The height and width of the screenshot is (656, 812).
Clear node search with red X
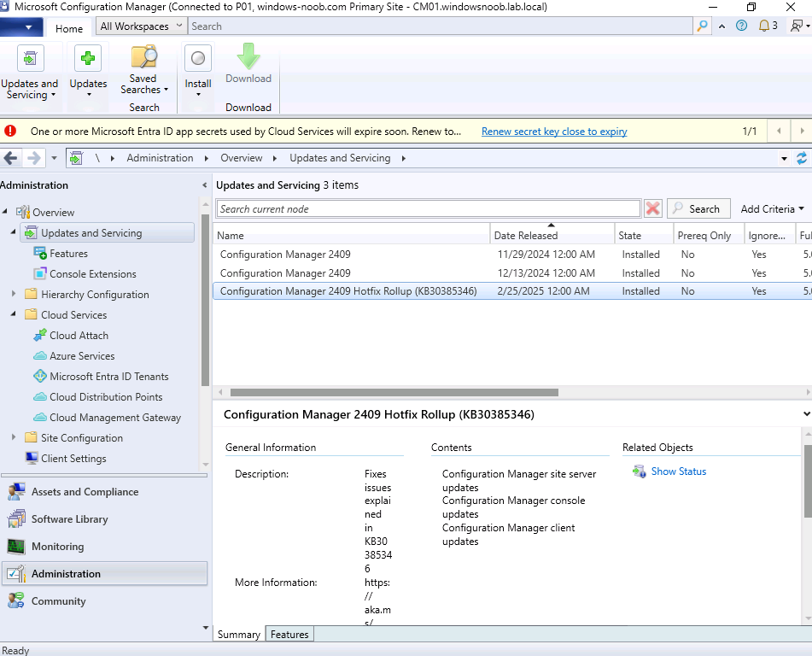point(653,208)
